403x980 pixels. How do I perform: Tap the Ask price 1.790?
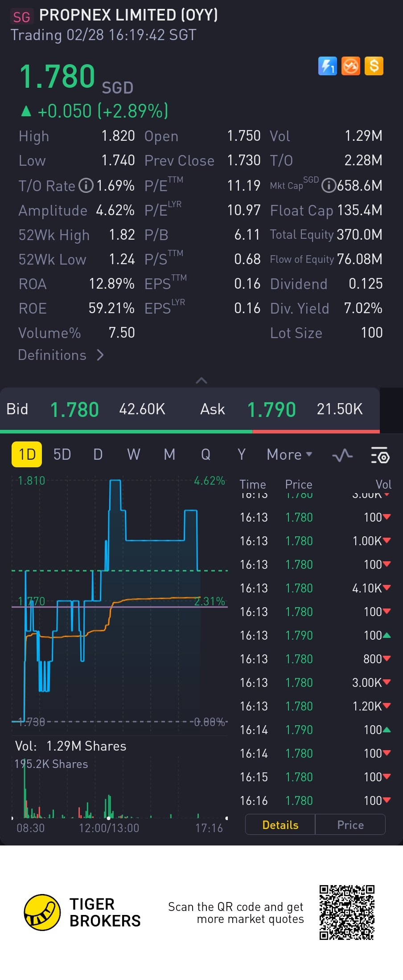click(271, 409)
